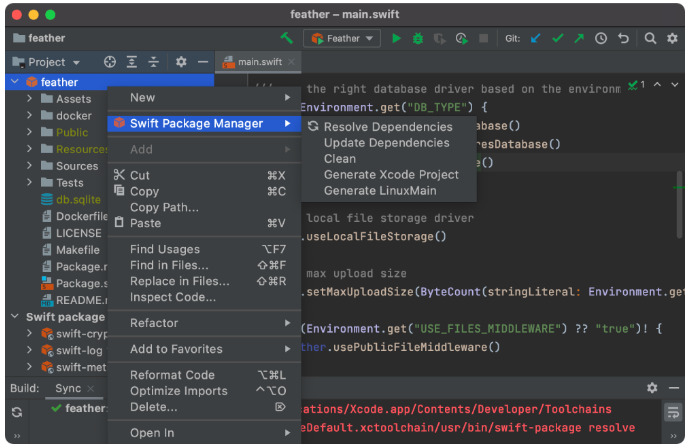Select Reformat Code
Image resolution: width=692 pixels, height=448 pixels.
click(204, 375)
